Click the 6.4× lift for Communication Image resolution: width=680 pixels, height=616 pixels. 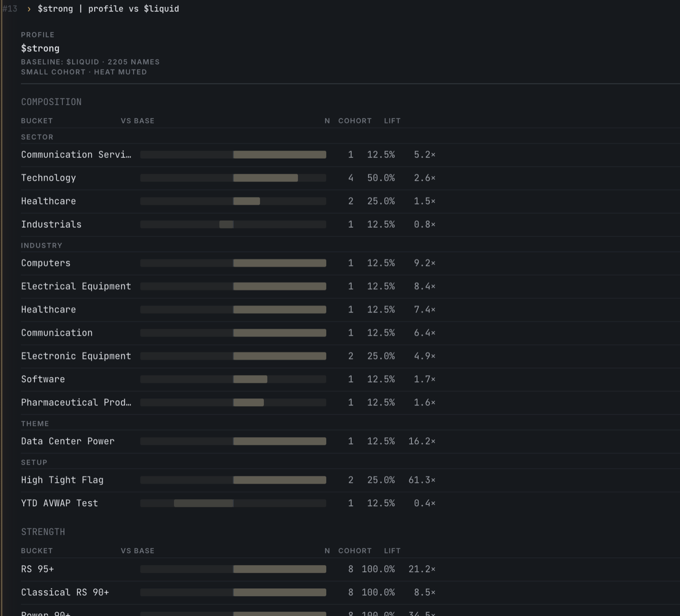[425, 333]
